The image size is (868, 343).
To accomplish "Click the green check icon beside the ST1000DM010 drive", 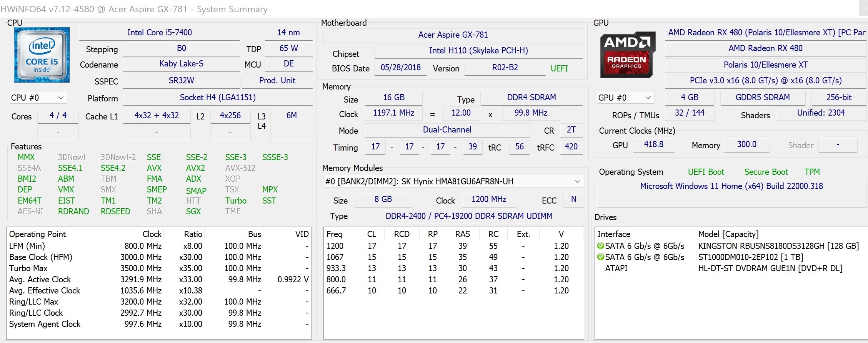I will coord(600,257).
